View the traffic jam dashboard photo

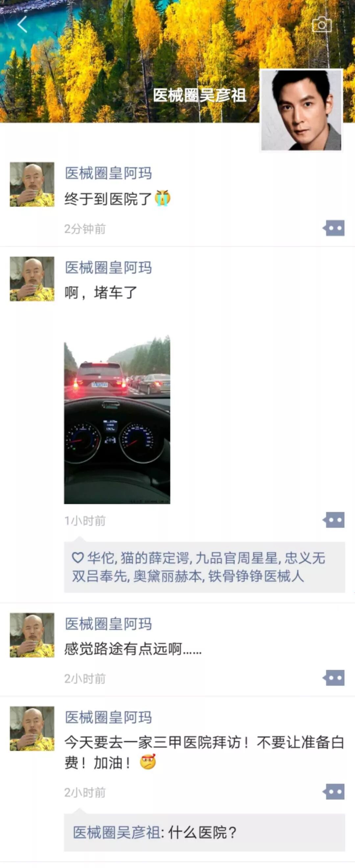pos(117,420)
